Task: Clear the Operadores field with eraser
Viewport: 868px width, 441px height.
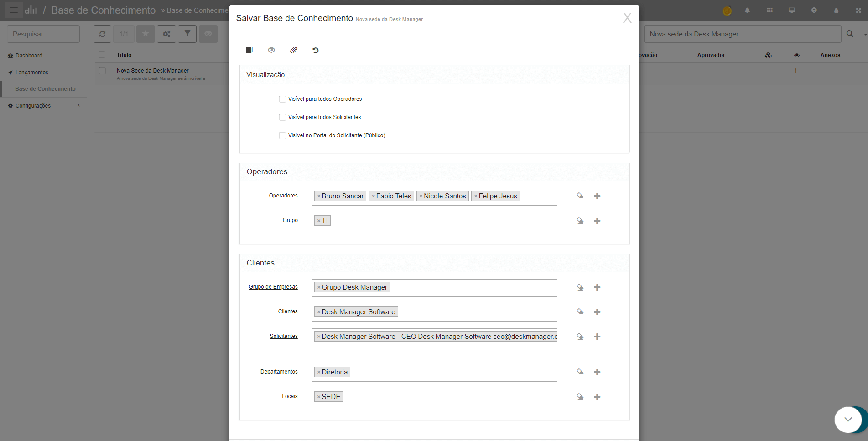Action: coord(580,196)
